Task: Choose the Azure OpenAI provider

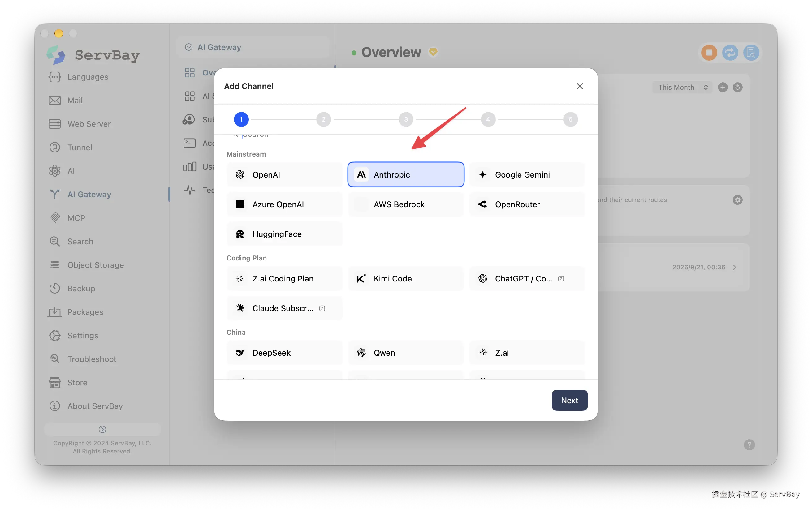Action: tap(284, 204)
